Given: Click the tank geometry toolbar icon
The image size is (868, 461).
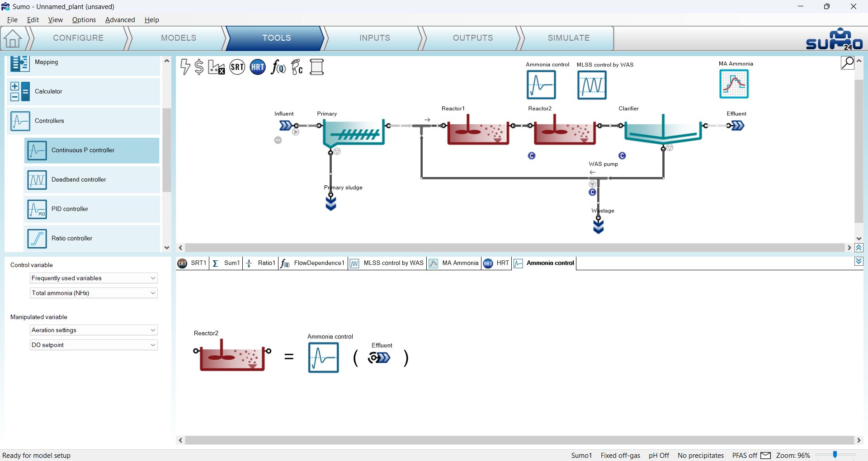Looking at the screenshot, I should pos(317,67).
